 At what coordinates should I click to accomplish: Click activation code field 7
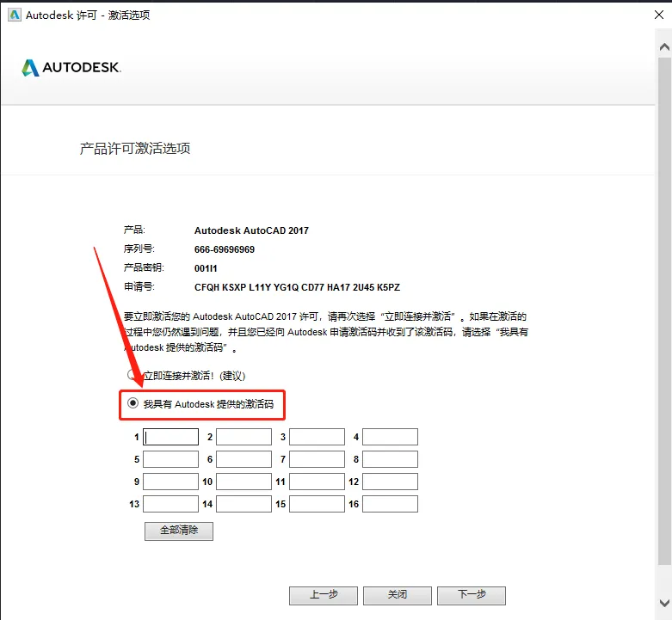(318, 459)
